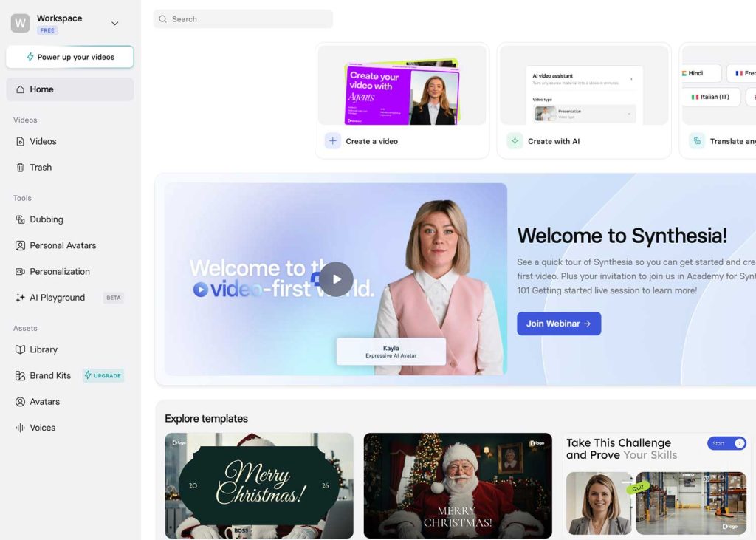Select the Create with AI label

554,141
